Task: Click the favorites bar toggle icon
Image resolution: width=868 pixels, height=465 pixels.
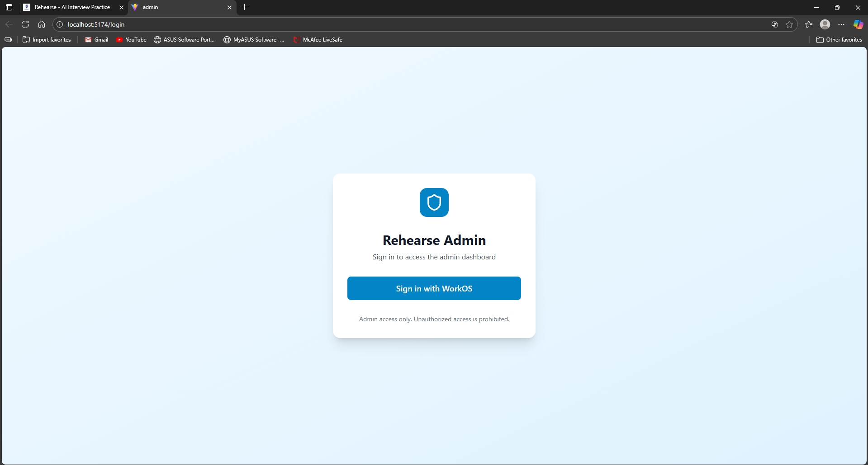Action: click(8, 40)
